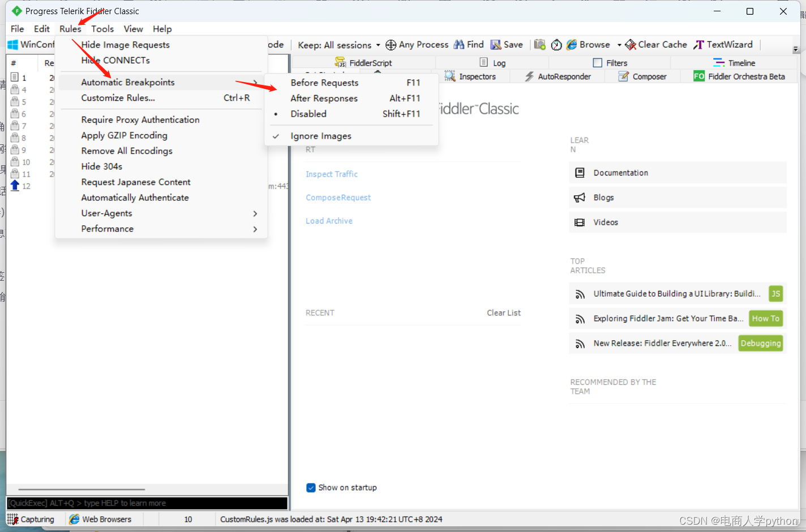Click the Save sessions icon
Screen dimensions: 806x532
point(496,45)
